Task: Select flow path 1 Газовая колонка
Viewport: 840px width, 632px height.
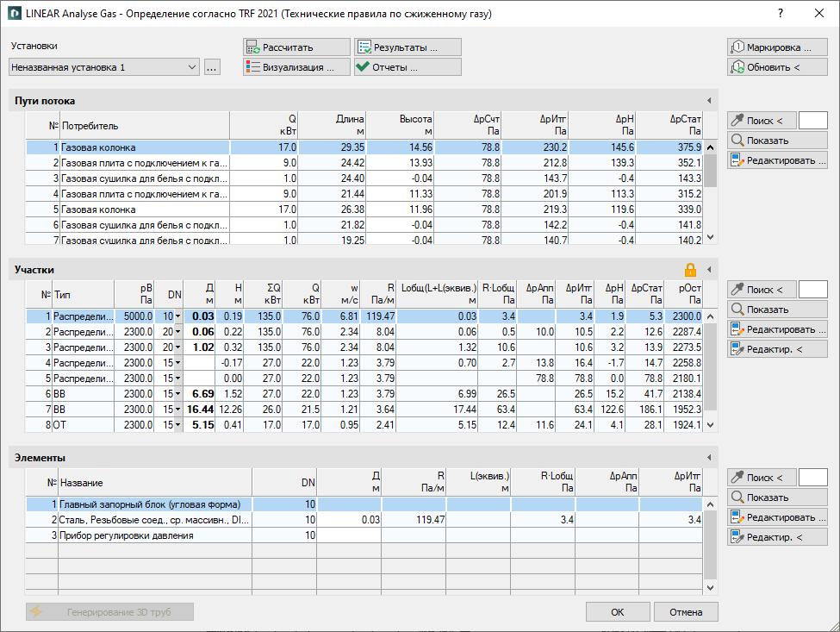Action: coord(364,147)
